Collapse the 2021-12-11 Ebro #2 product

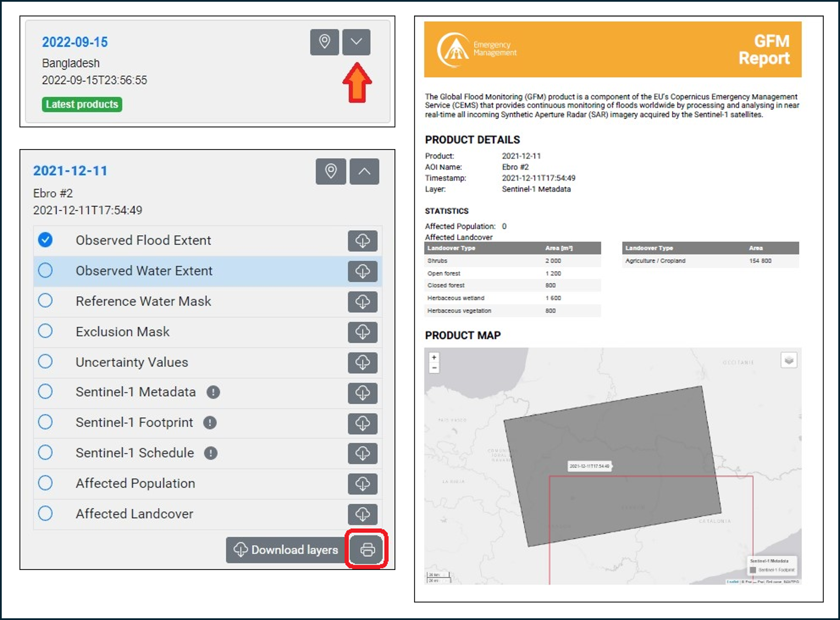click(364, 172)
